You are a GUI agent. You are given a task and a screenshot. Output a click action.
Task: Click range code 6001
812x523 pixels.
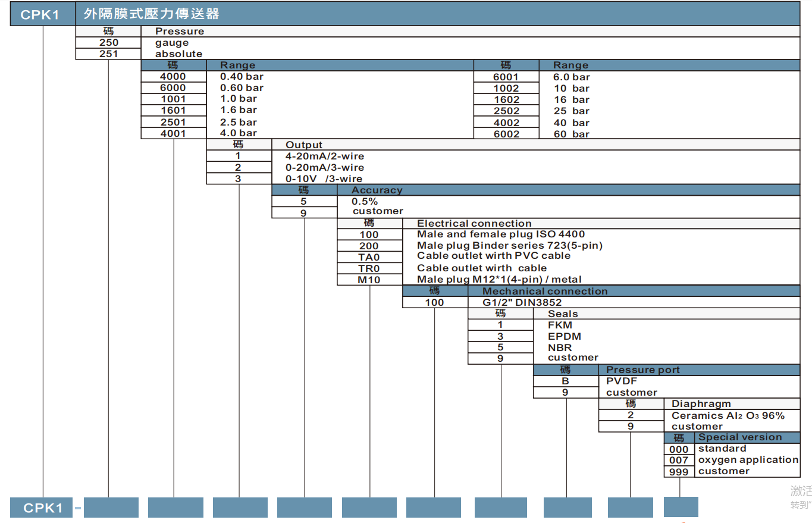[x=506, y=77]
